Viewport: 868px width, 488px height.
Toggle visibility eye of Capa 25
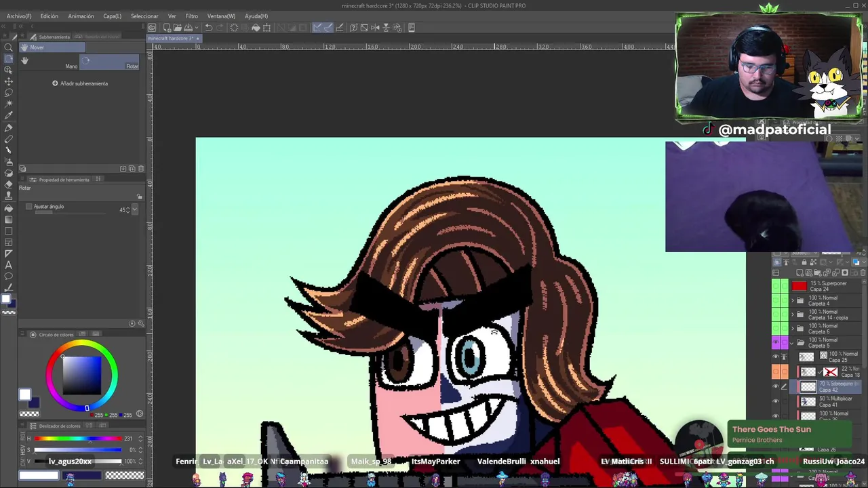click(776, 357)
